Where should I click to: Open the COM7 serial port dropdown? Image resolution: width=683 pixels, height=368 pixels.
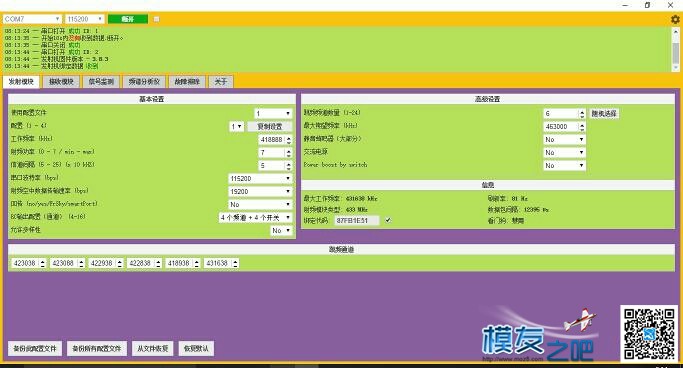pos(32,19)
